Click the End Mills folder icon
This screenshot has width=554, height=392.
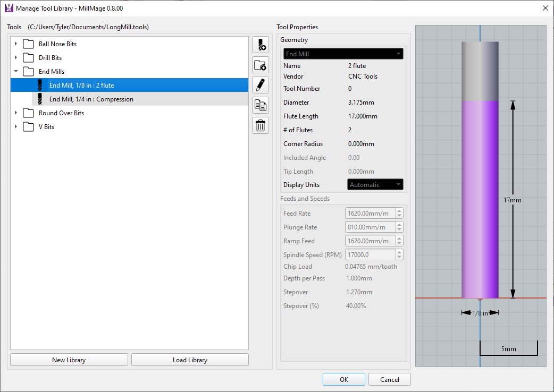click(28, 72)
